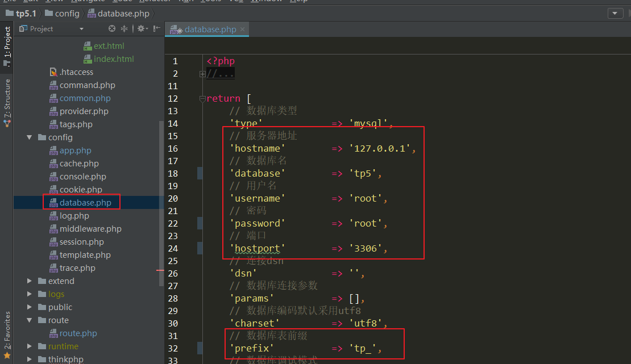Open Project panel settings gear

(143, 28)
